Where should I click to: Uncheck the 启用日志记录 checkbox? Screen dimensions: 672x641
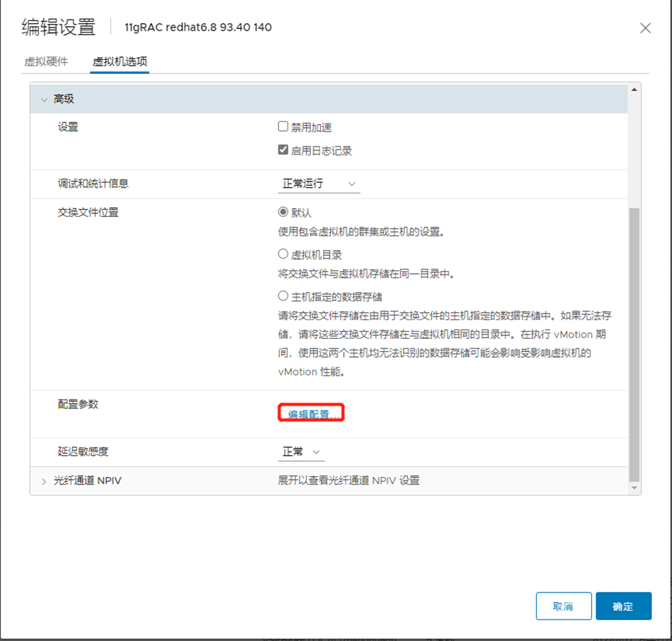pyautogui.click(x=283, y=150)
